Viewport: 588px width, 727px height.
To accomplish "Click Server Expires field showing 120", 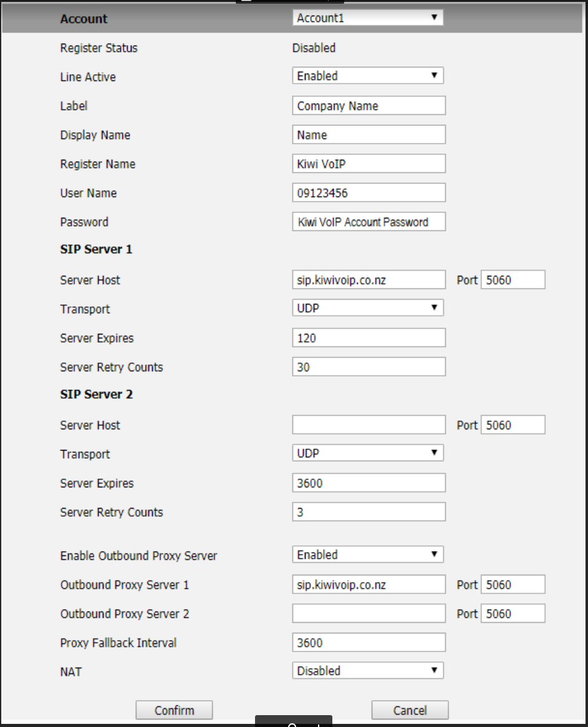I will [369, 338].
